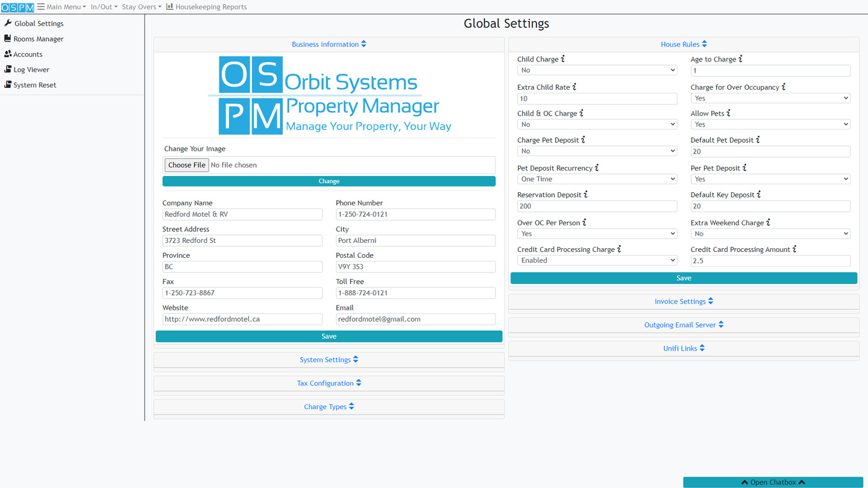The height and width of the screenshot is (488, 868).
Task: Show info for Extra Child Rate
Action: click(x=574, y=87)
